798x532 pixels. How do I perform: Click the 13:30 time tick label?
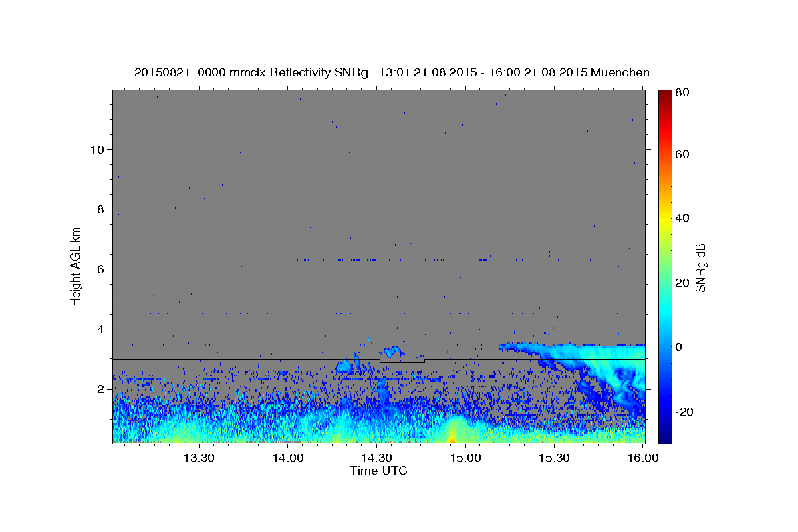(x=198, y=458)
